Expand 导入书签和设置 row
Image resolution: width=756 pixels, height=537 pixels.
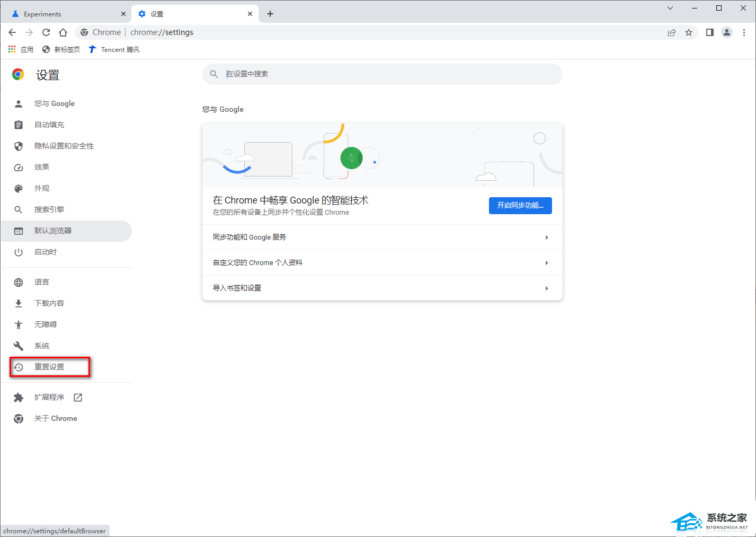(382, 288)
